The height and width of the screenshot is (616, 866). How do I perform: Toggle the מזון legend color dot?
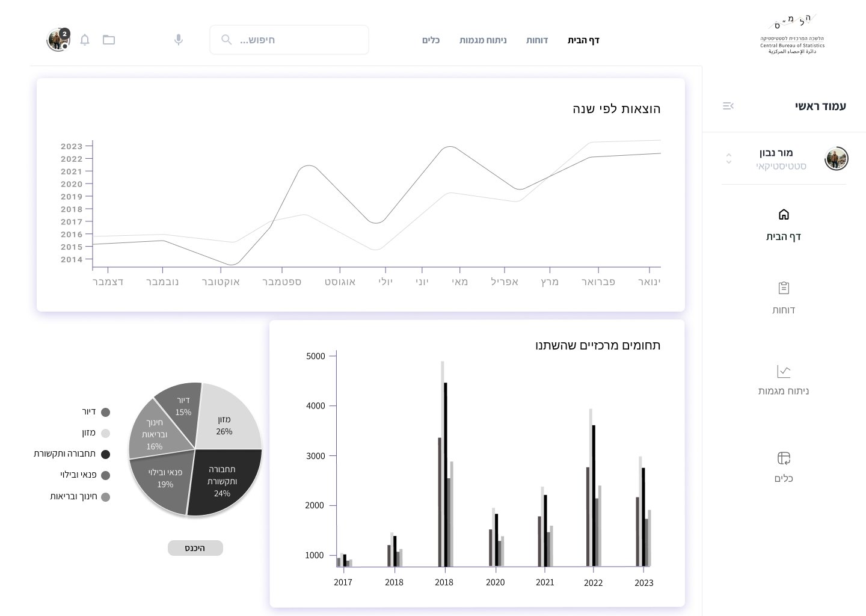(106, 433)
